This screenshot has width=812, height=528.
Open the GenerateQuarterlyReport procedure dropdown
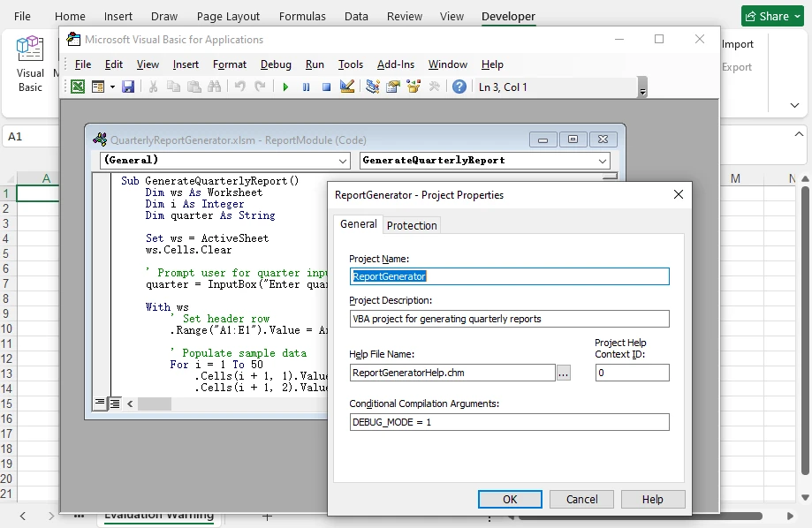tap(602, 161)
